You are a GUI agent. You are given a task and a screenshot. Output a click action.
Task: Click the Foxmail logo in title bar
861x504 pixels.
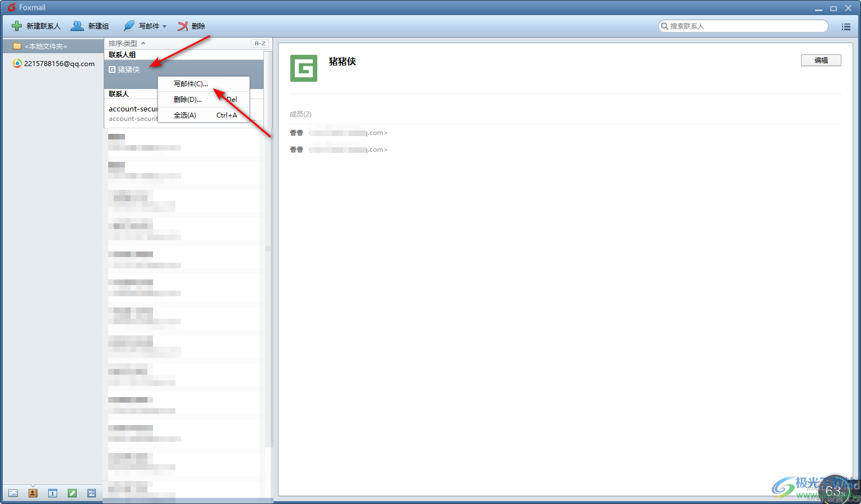tap(11, 7)
